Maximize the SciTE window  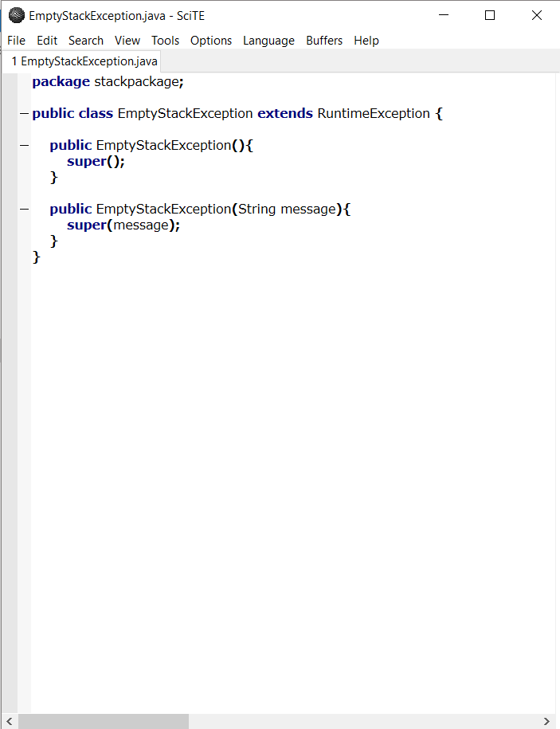tap(490, 15)
